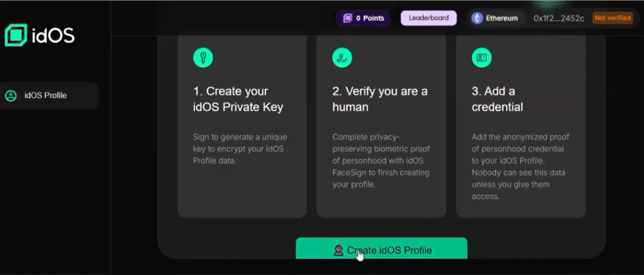
Task: Click the green key icon in step 1
Action: point(203,58)
